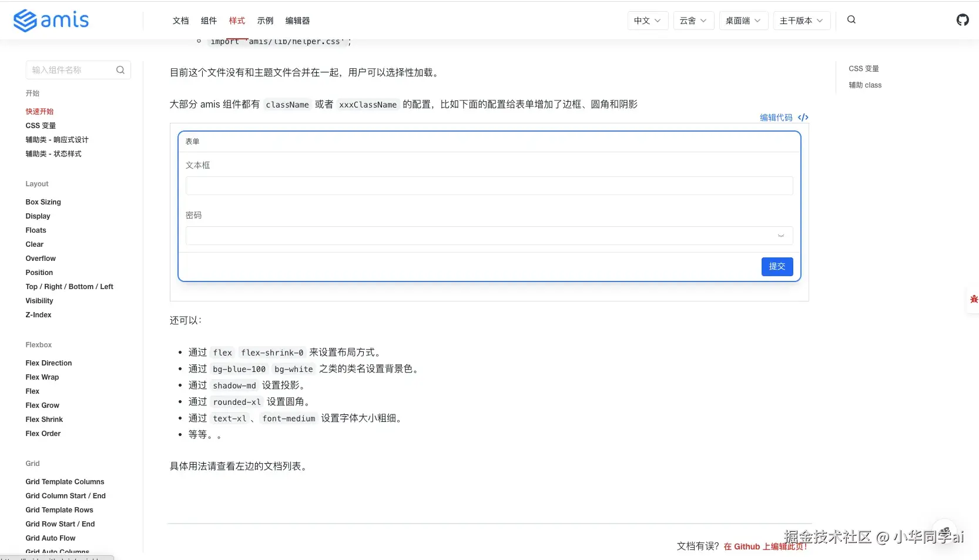Open Flex Shrink in sidebar
This screenshot has width=979, height=560.
(x=44, y=420)
